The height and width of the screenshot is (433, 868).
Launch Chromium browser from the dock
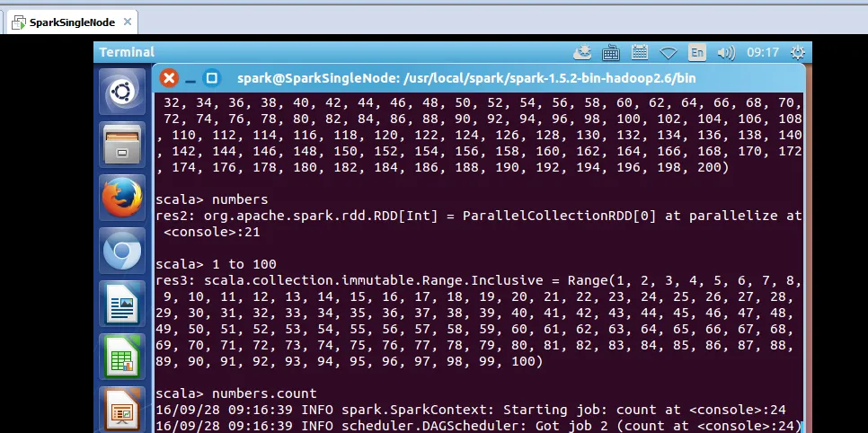pos(122,251)
